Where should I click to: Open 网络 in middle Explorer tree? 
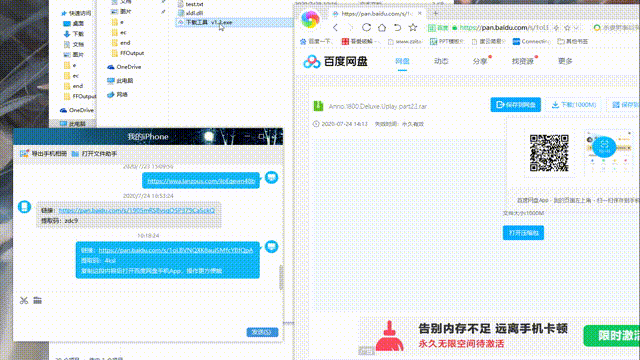pyautogui.click(x=118, y=95)
